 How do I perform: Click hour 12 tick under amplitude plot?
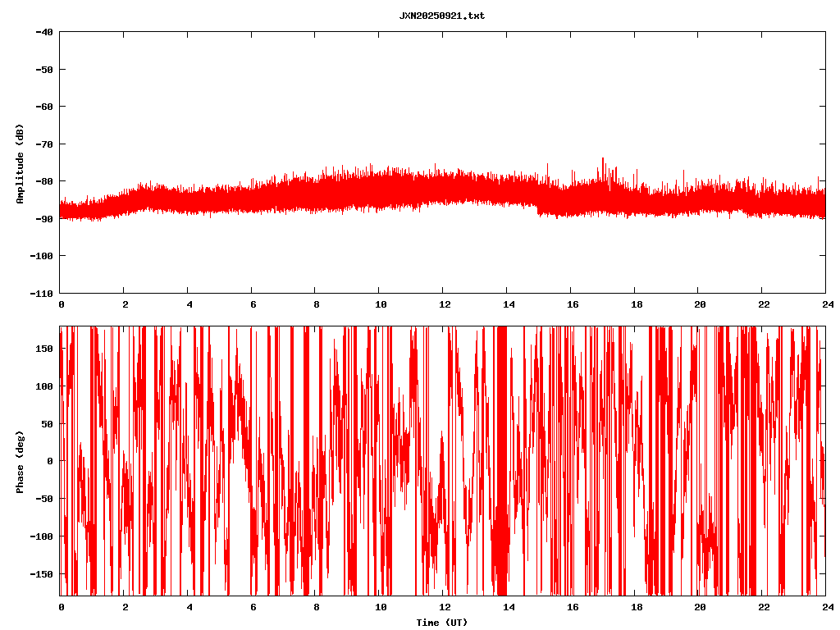[443, 304]
